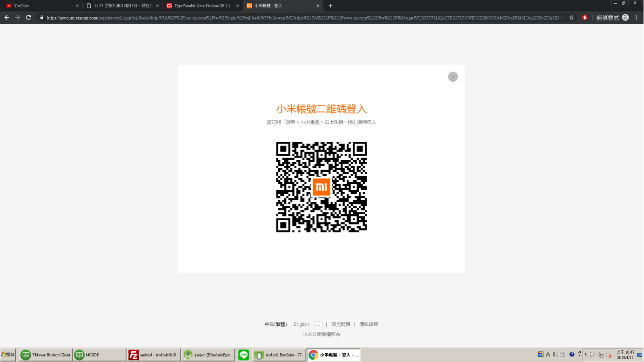Show hidden system tray icons
The image size is (644, 362).
click(x=586, y=355)
